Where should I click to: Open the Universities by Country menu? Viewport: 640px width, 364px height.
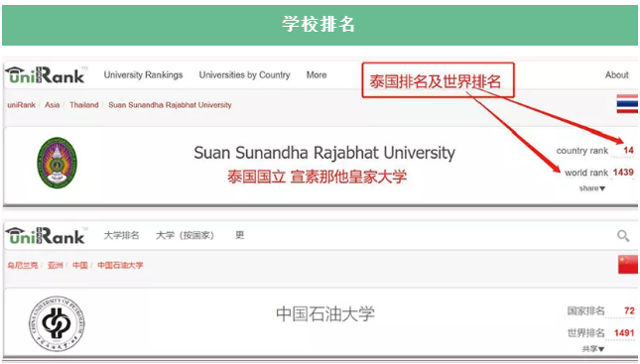pyautogui.click(x=244, y=75)
